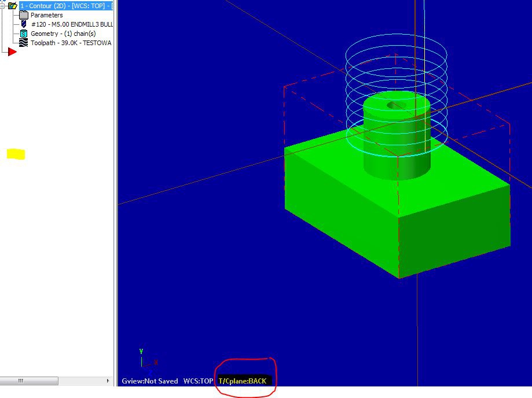Click Gview:Not Saved status text

(149, 381)
